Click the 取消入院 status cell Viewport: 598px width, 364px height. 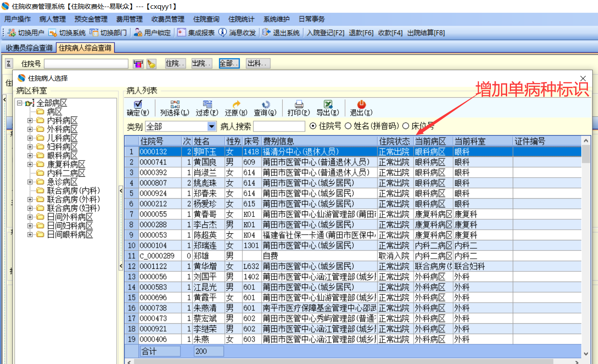(396, 256)
